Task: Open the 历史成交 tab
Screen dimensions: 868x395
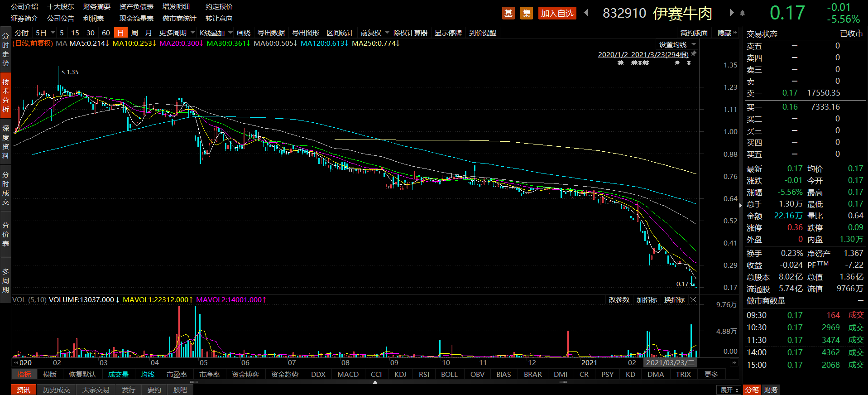Action: tap(57, 390)
